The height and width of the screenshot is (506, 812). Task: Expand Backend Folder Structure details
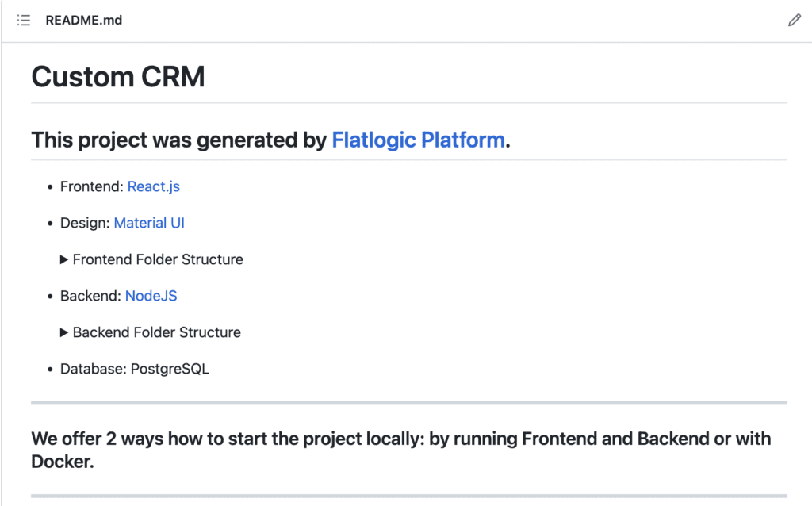click(x=151, y=332)
